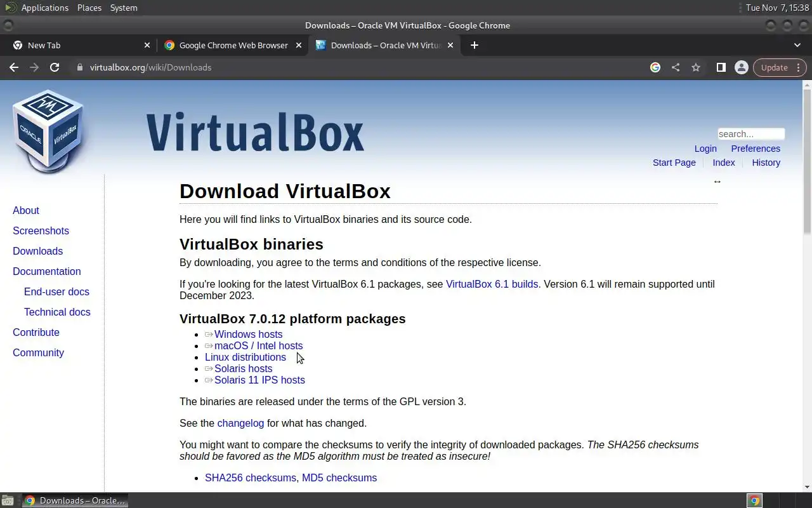The width and height of the screenshot is (812, 508).
Task: Switch to Google Chrome Web Browser tab
Action: pos(232,45)
